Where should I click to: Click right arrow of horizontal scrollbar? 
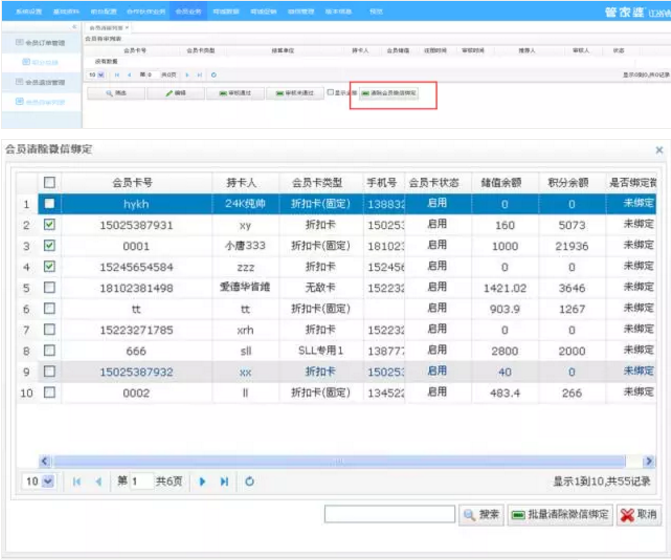coord(649,461)
